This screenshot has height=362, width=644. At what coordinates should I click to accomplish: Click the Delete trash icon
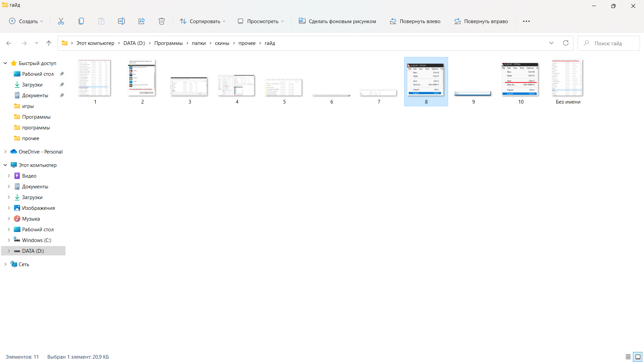point(161,21)
